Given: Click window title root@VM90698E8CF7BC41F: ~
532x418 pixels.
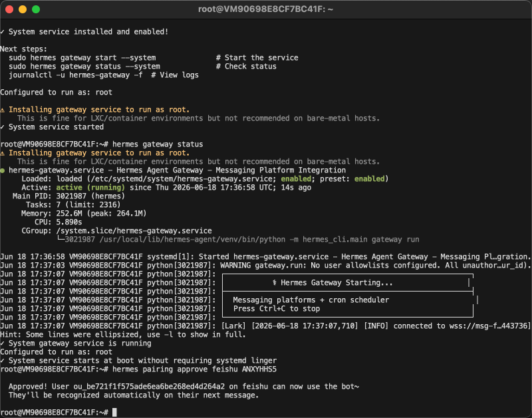Looking at the screenshot, I should [x=265, y=9].
